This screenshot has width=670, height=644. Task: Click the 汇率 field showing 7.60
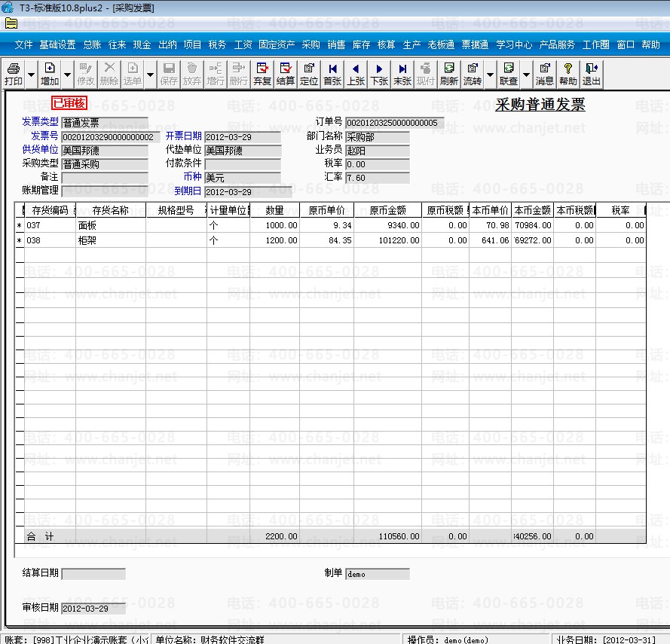click(x=378, y=178)
